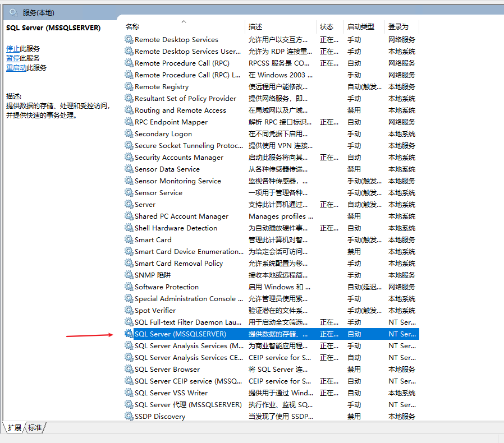Click 启用 Windows 和 ... description cell
The height and width of the screenshot is (443, 504).
[280, 287]
